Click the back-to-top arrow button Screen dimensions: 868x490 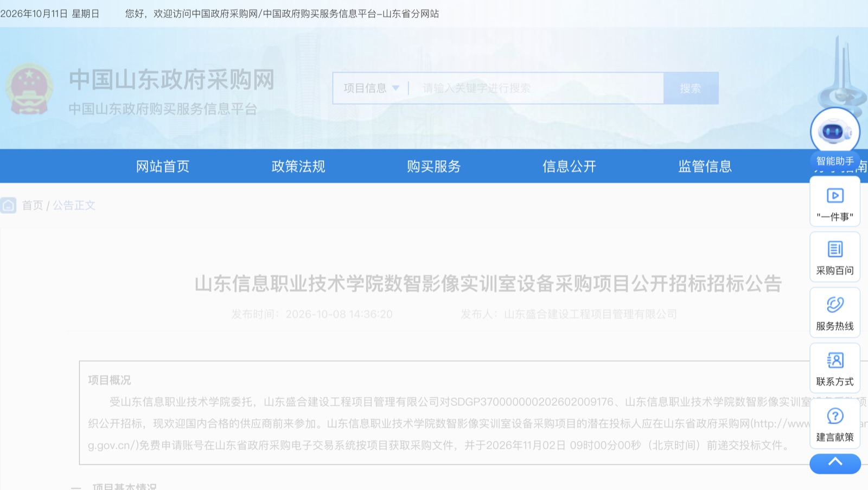tap(835, 463)
